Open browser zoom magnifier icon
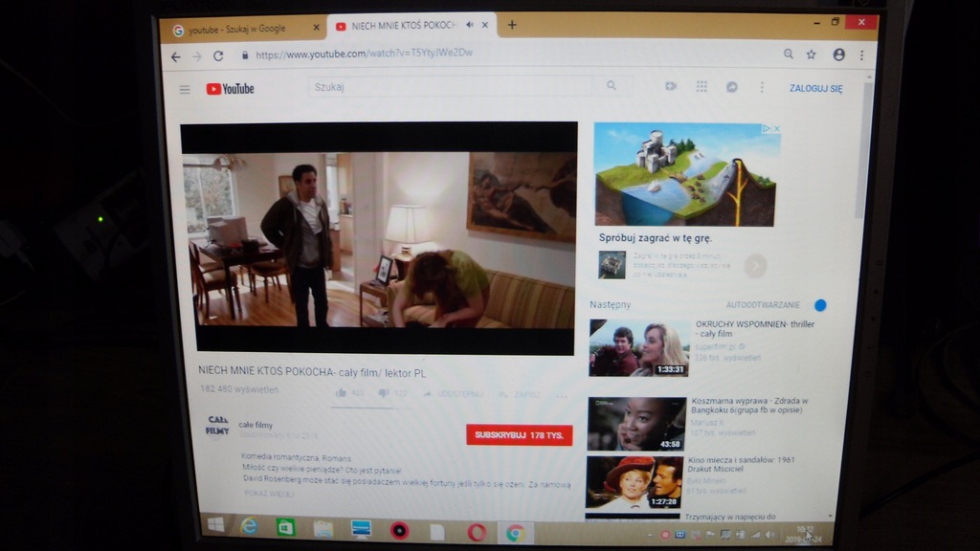The width and height of the screenshot is (980, 551). [x=789, y=55]
